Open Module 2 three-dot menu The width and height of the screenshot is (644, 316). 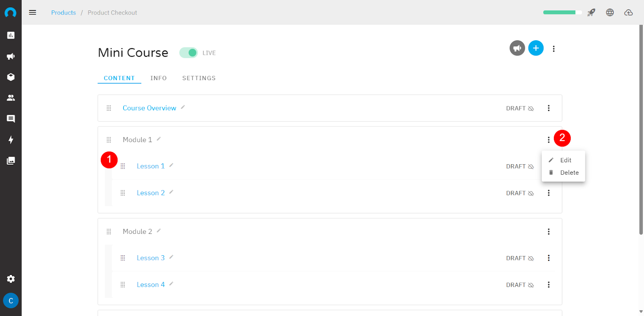click(x=549, y=231)
